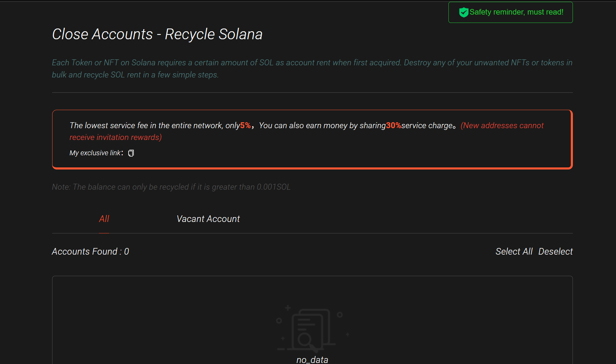The height and width of the screenshot is (364, 616).
Task: Open the Safety reminder, must read! notice
Action: 510,13
